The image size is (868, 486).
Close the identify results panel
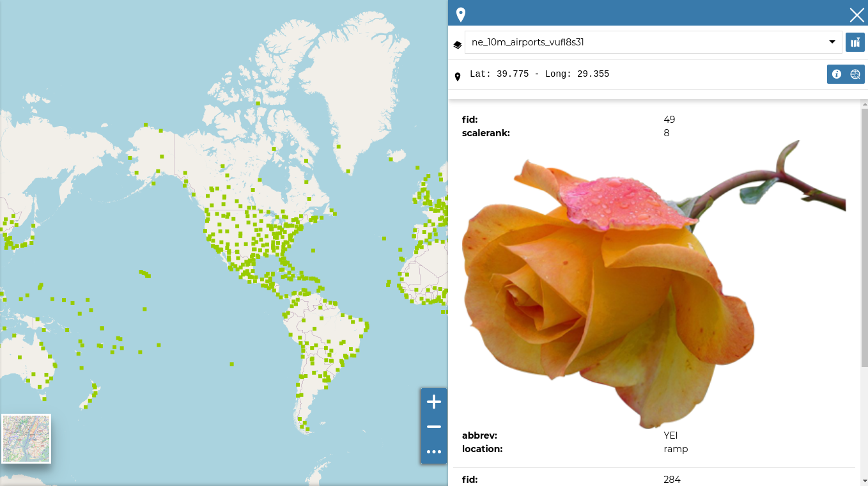pos(856,15)
